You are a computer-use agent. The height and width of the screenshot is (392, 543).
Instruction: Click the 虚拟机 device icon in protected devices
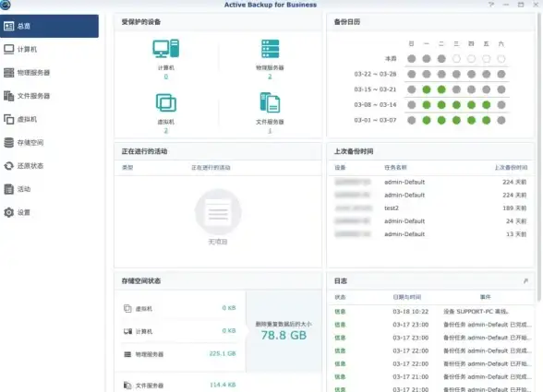[166, 102]
